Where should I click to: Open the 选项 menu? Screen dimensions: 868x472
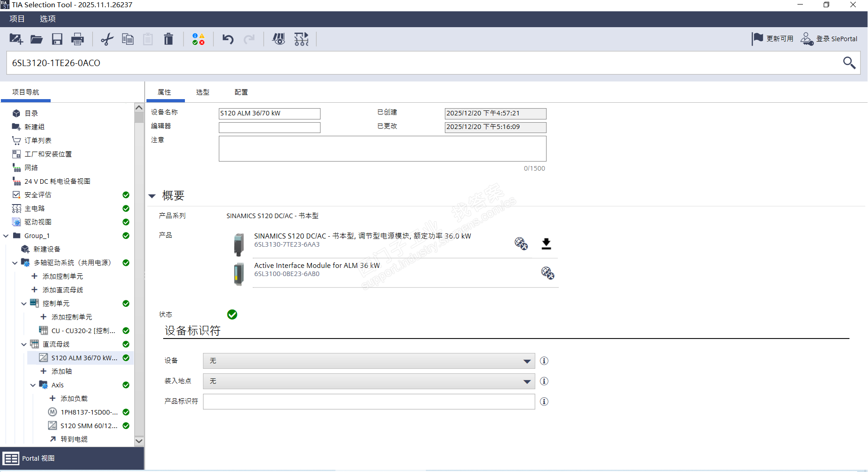(x=47, y=19)
